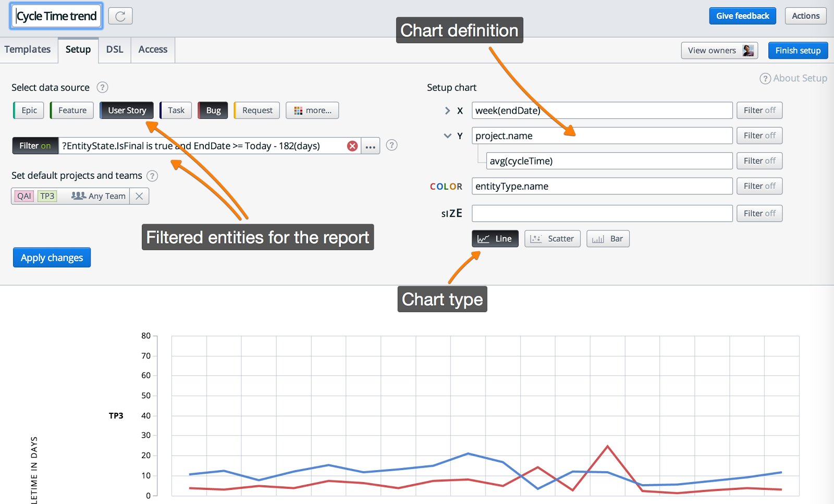Click owner avatar in View owners
This screenshot has height=504, width=834.
(748, 51)
